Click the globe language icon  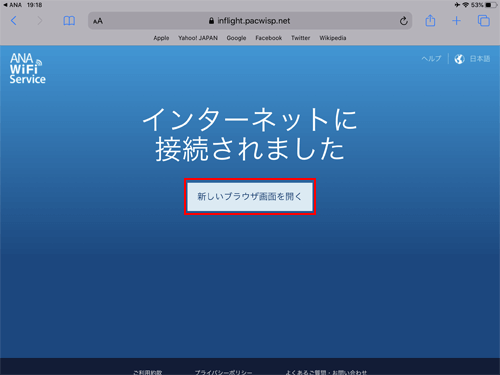(x=459, y=59)
